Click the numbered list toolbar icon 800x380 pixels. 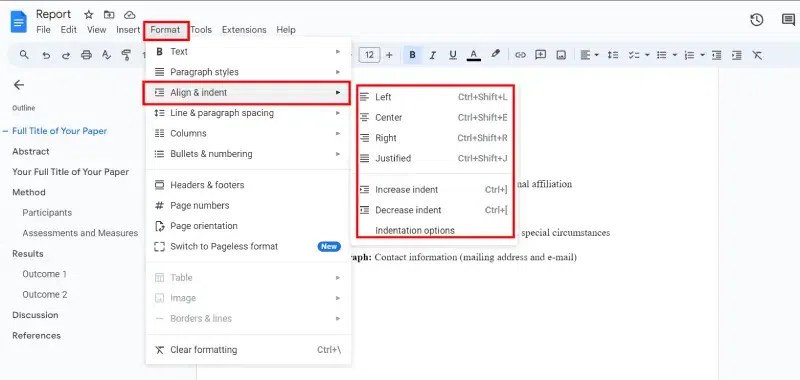(689, 55)
